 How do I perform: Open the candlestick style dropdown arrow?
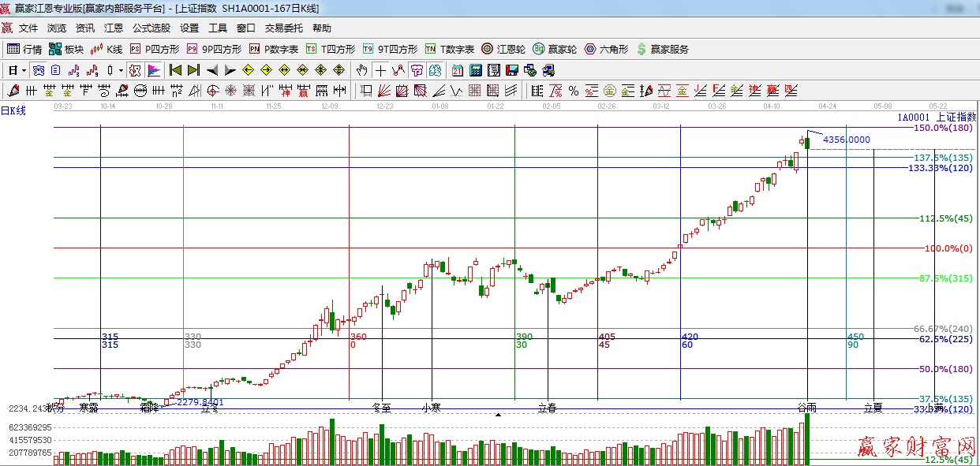coord(121,70)
